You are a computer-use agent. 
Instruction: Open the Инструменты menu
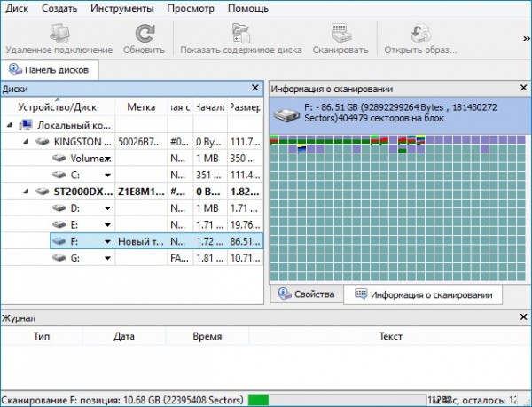[122, 8]
